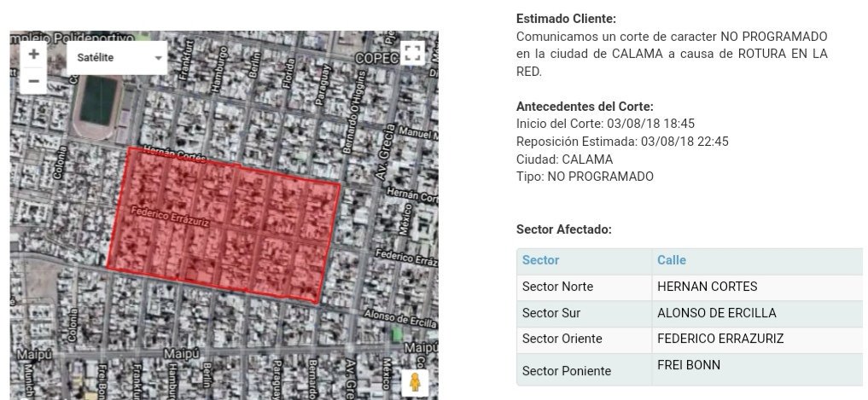Screen dimensions: 868x400
Task: Select the Calle column header
Action: click(x=757, y=261)
